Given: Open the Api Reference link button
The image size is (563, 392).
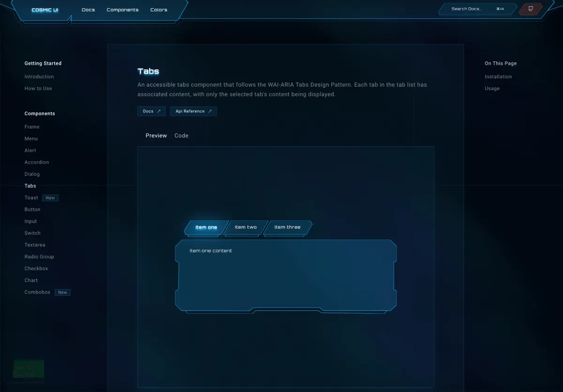Looking at the screenshot, I should click(x=193, y=111).
